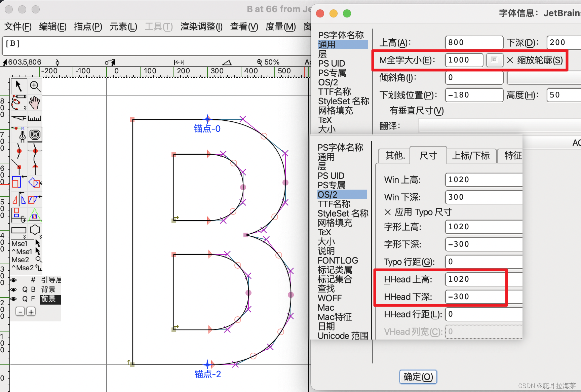Screen dimensions: 581x392
Task: Select the Scale selection tool
Action: click(18, 183)
